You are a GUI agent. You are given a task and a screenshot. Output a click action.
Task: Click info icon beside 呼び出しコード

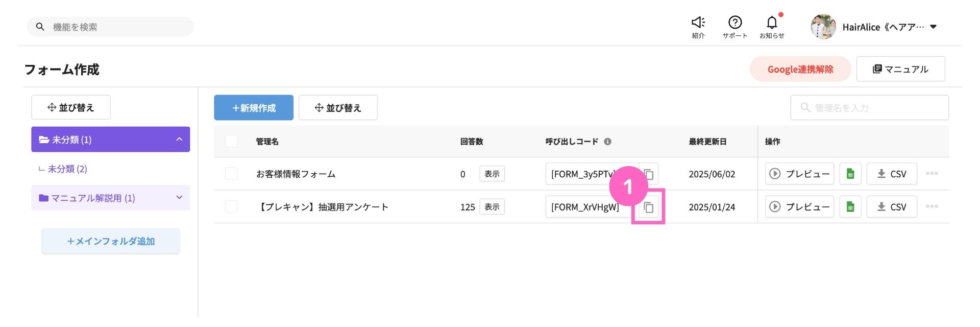point(607,142)
